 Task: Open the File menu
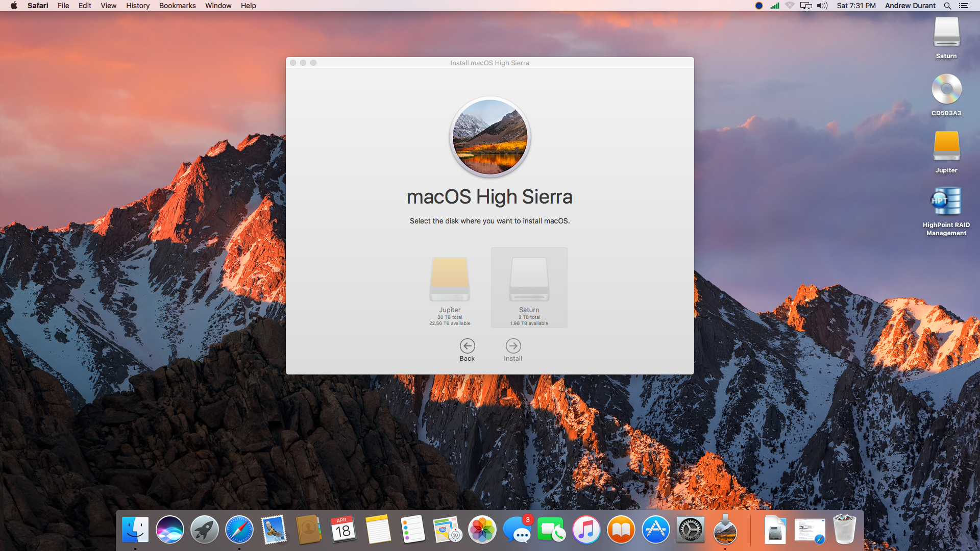point(63,6)
